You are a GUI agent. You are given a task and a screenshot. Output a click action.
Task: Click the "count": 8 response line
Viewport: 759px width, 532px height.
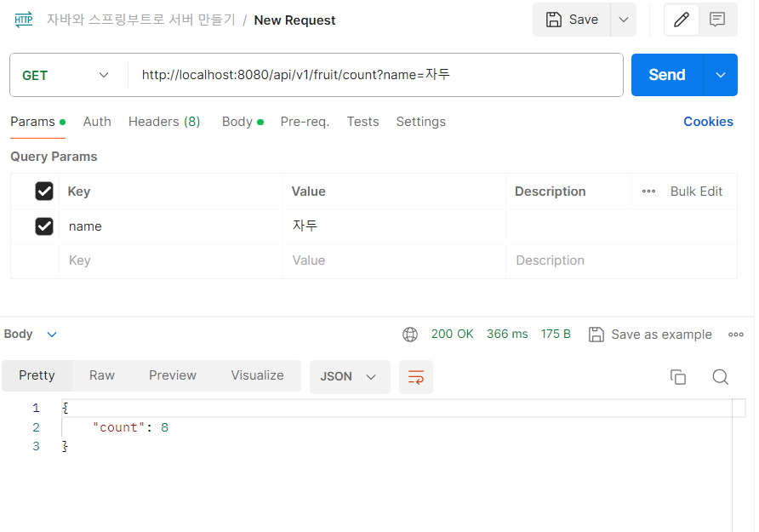130,427
